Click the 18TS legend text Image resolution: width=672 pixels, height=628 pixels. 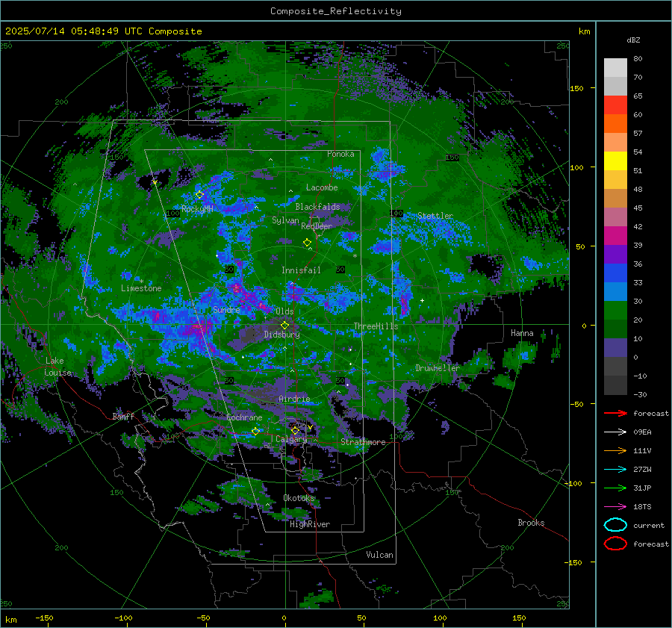click(642, 507)
